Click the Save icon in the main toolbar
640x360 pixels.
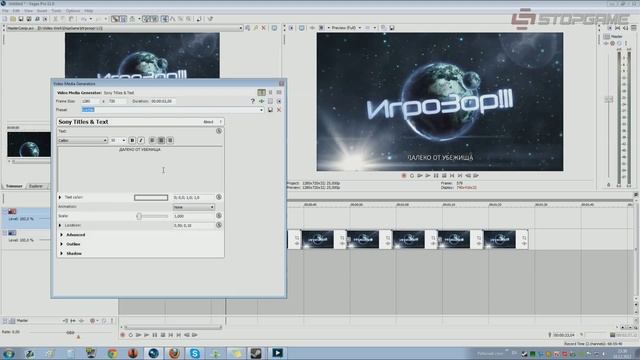pos(21,19)
